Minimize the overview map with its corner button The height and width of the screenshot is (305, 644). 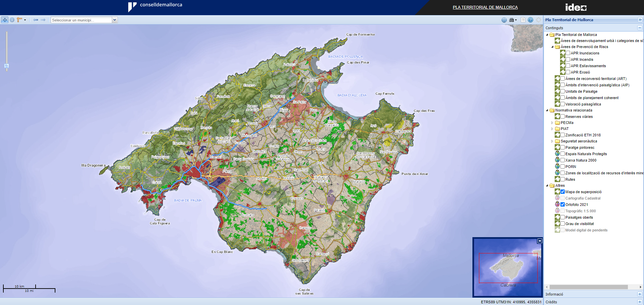540,241
